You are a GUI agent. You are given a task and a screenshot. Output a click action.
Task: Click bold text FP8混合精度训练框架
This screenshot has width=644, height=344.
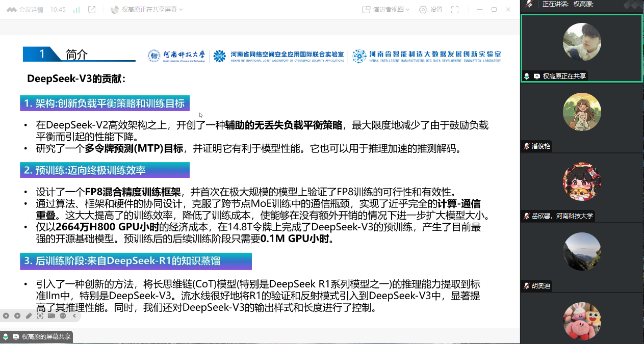pos(133,193)
